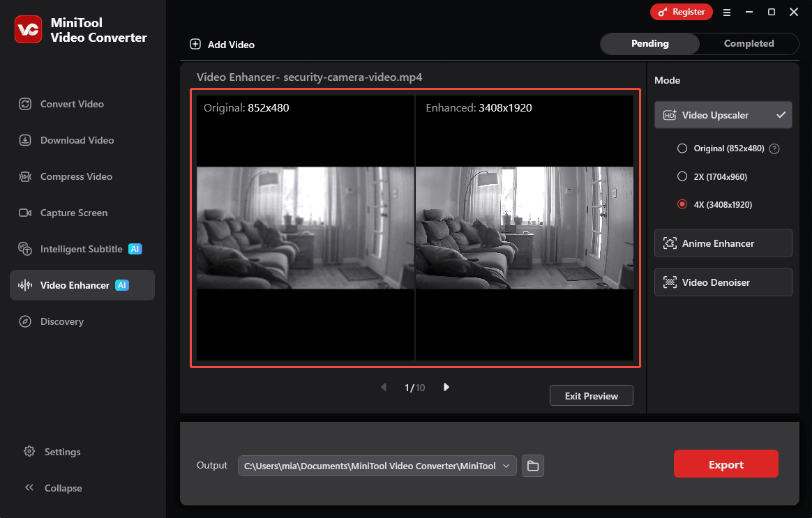Click the output path field
Screen dimensions: 812x518
(377, 466)
